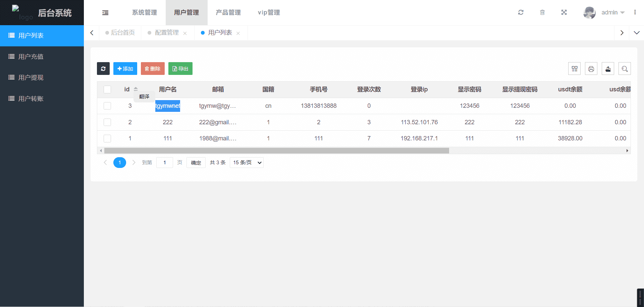644x307 pixels.
Task: Select the checkbox for user tgymwnet
Action: (x=107, y=106)
